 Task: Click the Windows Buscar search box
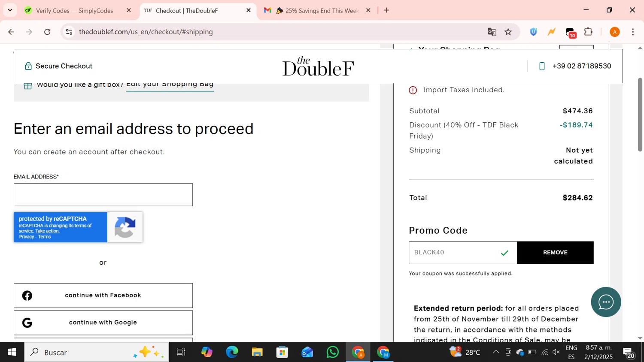pos(97,352)
